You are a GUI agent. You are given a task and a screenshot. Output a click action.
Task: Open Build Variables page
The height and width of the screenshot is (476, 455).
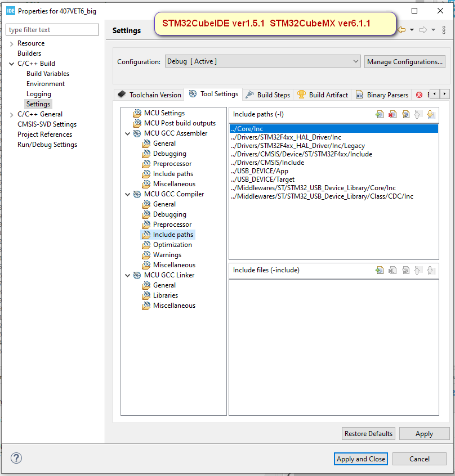pos(48,74)
